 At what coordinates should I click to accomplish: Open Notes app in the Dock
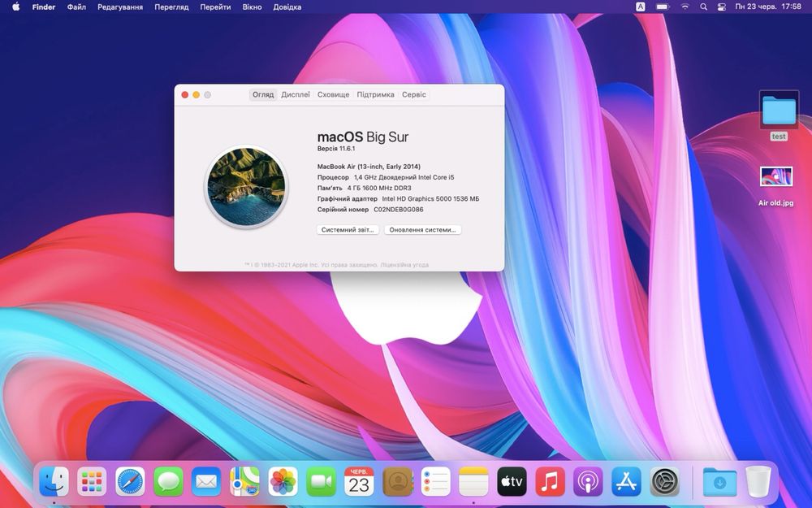tap(473, 481)
